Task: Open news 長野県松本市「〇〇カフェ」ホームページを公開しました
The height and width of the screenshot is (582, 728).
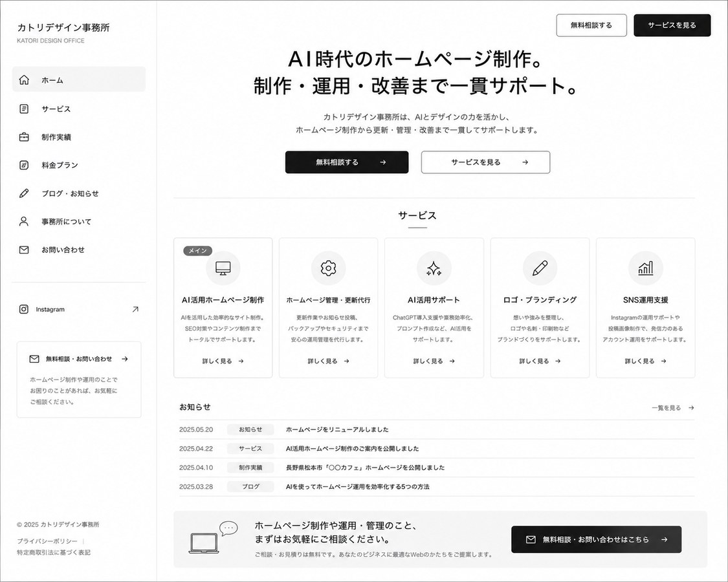Action: pyautogui.click(x=365, y=468)
